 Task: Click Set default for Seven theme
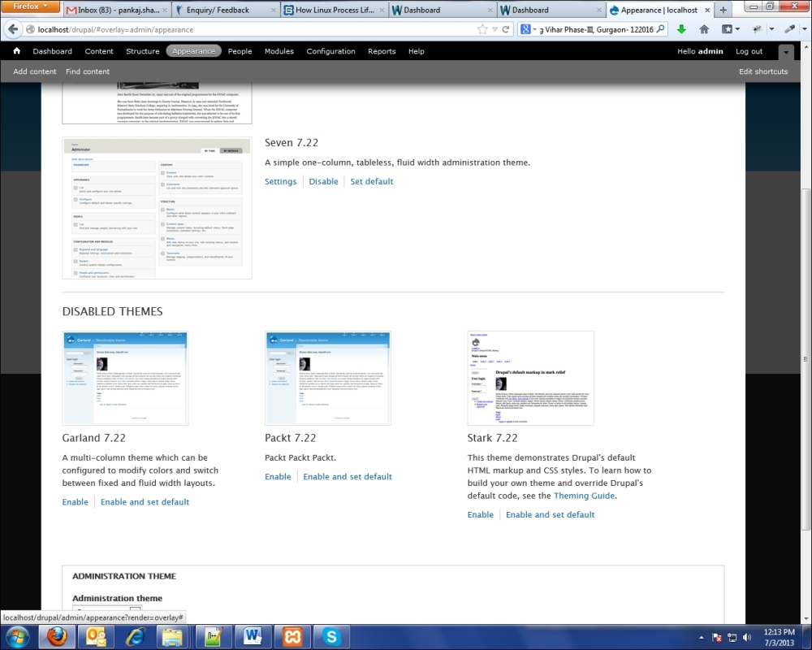(372, 181)
